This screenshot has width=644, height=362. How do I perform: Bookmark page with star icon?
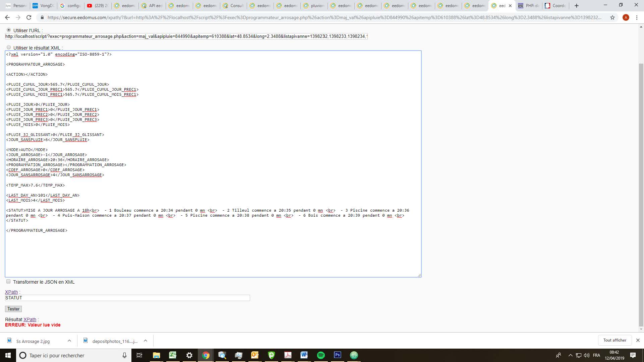pyautogui.click(x=612, y=17)
